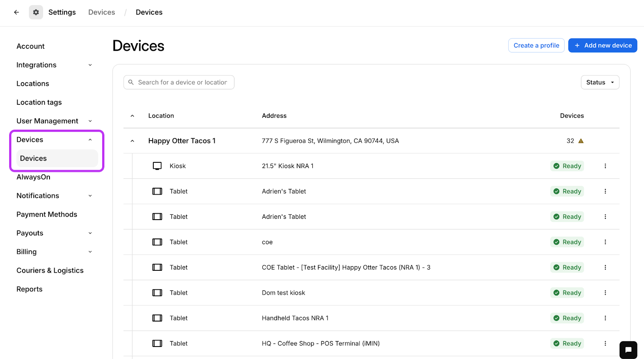Open the Status filter dropdown
Screen dimensions: 644x359
(600, 82)
